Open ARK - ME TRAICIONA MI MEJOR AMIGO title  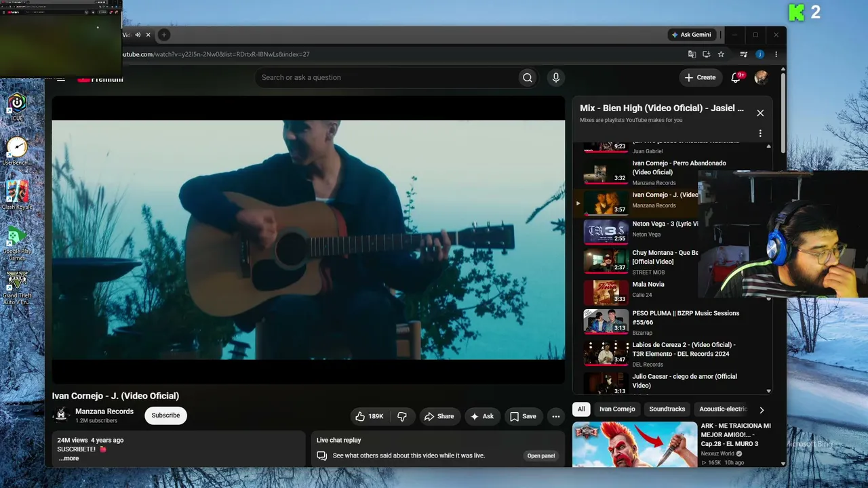tap(736, 434)
